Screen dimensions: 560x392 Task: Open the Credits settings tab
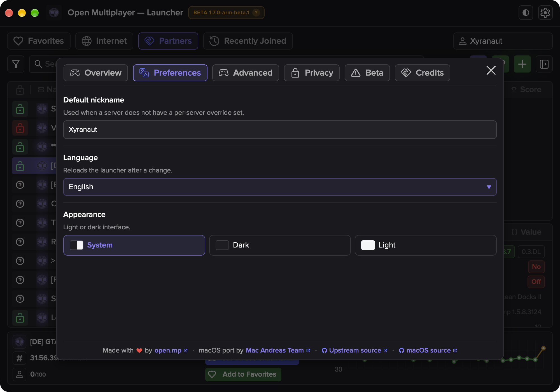(422, 73)
